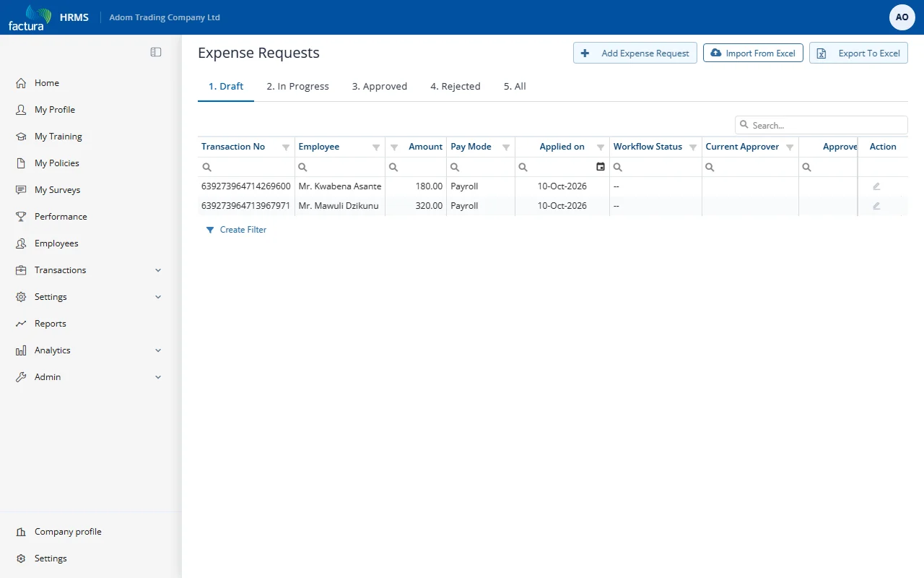Image resolution: width=924 pixels, height=578 pixels.
Task: Expand the Analytics sidebar group chevron
Action: (158, 350)
